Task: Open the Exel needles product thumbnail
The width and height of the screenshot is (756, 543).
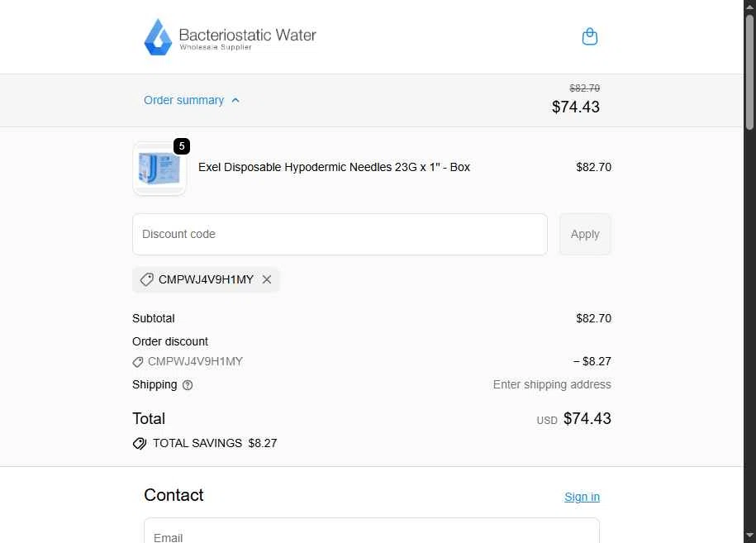Action: 159,169
